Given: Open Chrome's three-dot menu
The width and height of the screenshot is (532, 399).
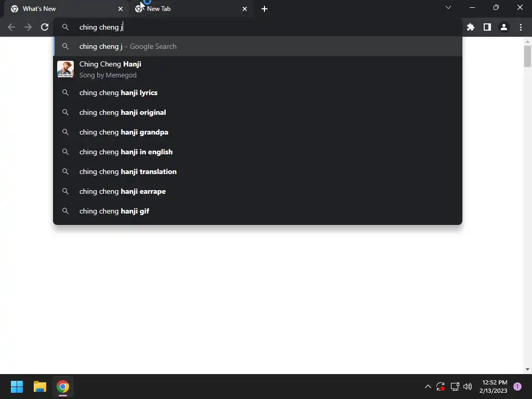Looking at the screenshot, I should (x=521, y=27).
